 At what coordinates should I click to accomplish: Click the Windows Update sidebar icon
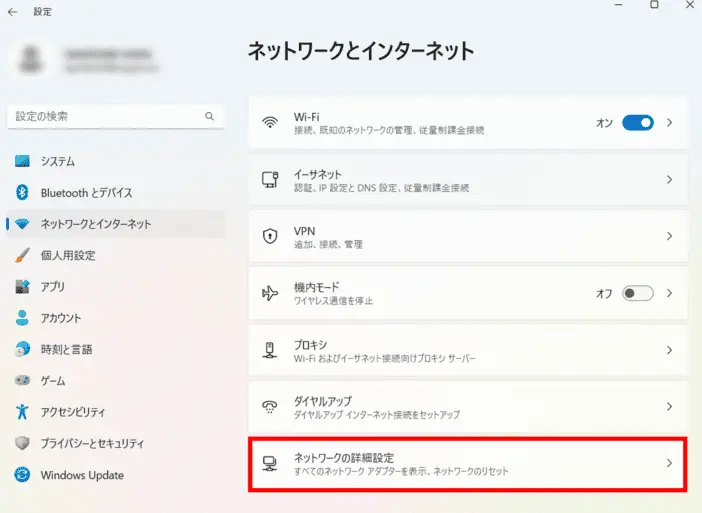click(23, 475)
